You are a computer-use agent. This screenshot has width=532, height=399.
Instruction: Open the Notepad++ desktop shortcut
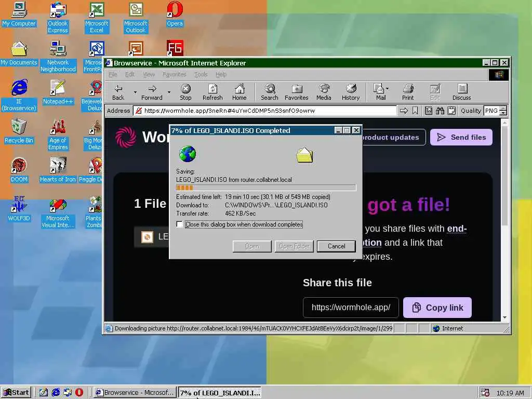click(58, 92)
